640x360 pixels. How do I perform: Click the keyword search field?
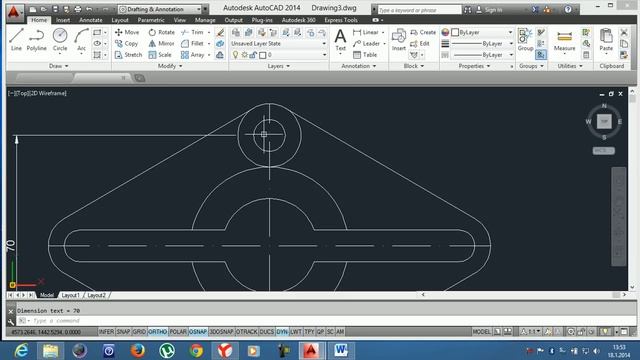point(419,10)
